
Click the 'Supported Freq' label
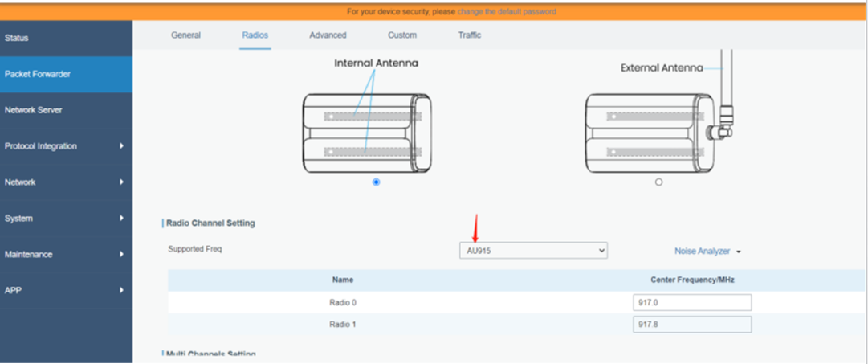click(194, 249)
